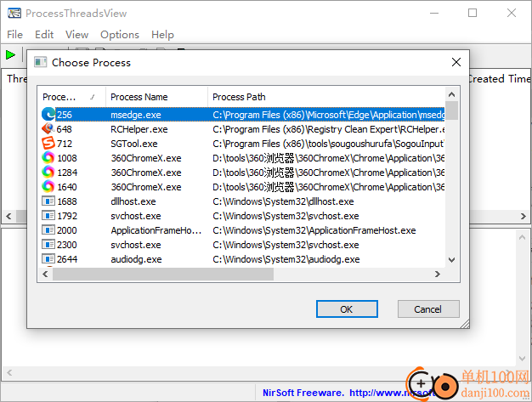Click the 360ChromeX icon in row 1008
Viewport: 532px width, 402px height.
coord(48,158)
